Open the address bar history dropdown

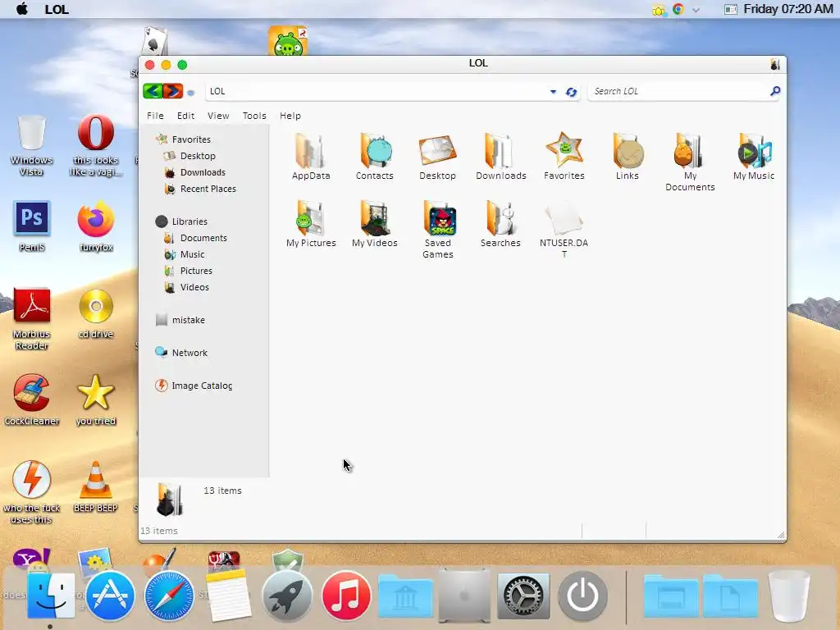pos(553,92)
